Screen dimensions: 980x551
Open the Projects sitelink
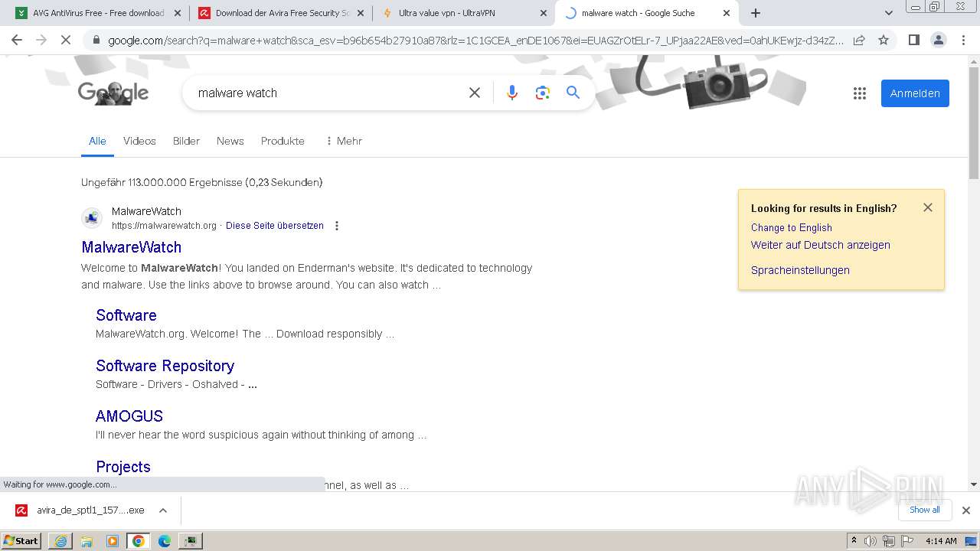[x=123, y=467]
